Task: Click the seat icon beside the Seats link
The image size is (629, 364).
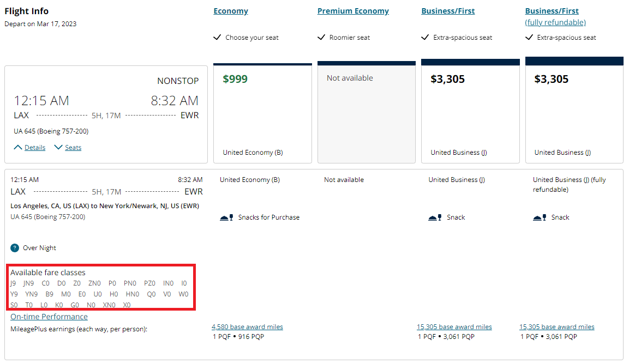Action: point(58,147)
